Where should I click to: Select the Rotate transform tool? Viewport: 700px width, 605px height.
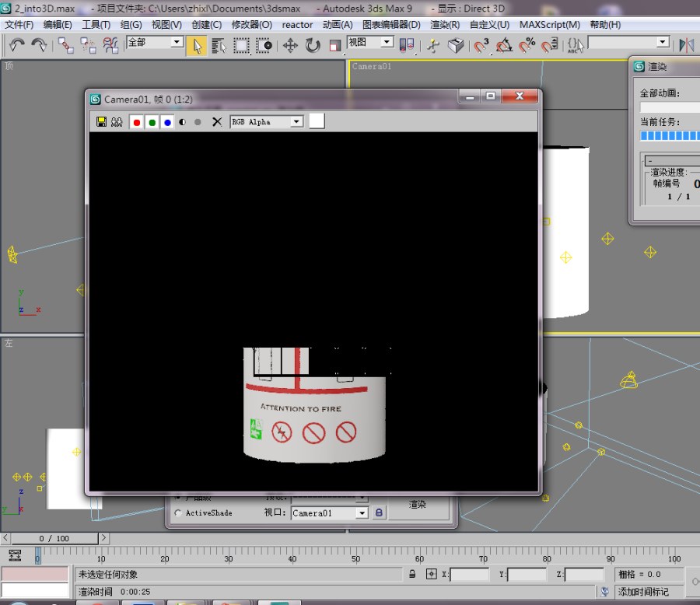coord(313,45)
